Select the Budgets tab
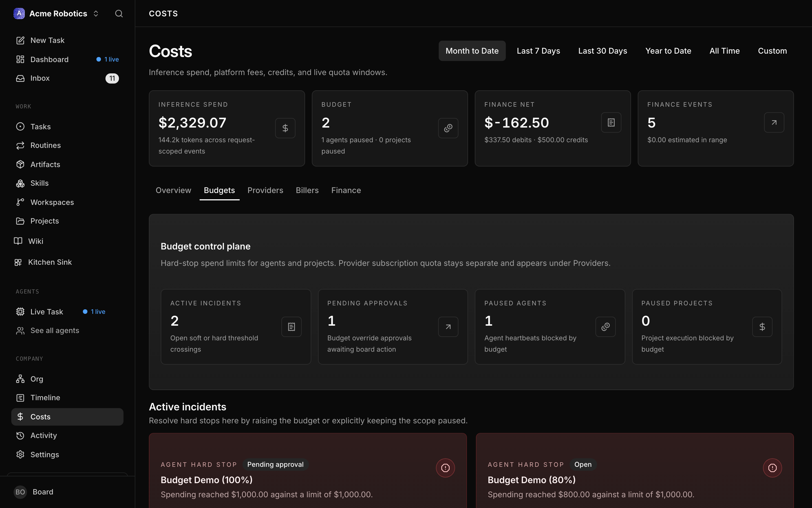812x508 pixels. pos(219,190)
